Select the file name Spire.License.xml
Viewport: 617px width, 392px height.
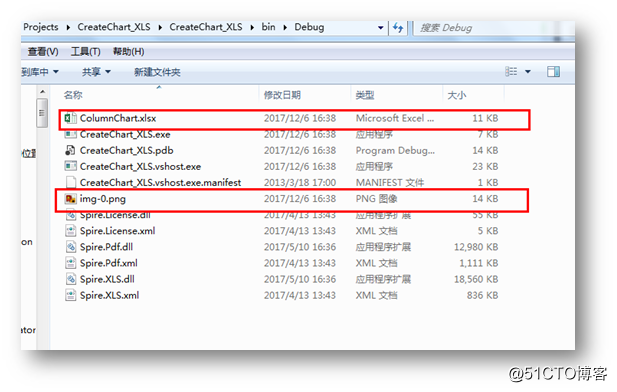[118, 231]
